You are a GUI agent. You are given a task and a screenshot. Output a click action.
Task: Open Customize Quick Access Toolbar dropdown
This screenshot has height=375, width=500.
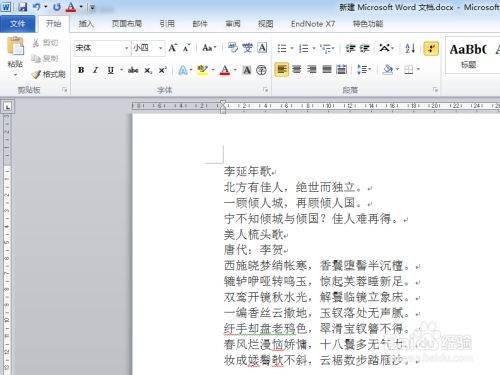coord(92,7)
